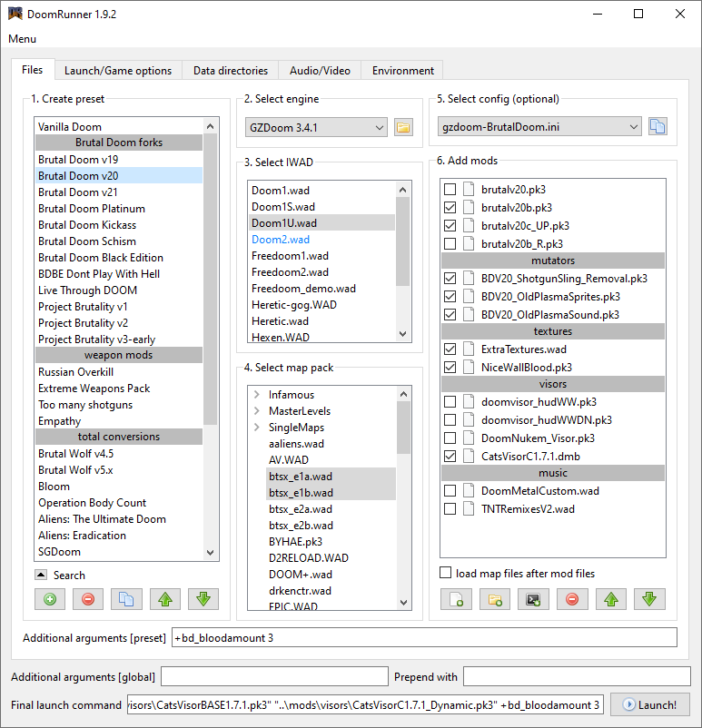
Task: Uncheck BDV20_OldPlasmaSprites.pk3
Action: pyautogui.click(x=450, y=297)
